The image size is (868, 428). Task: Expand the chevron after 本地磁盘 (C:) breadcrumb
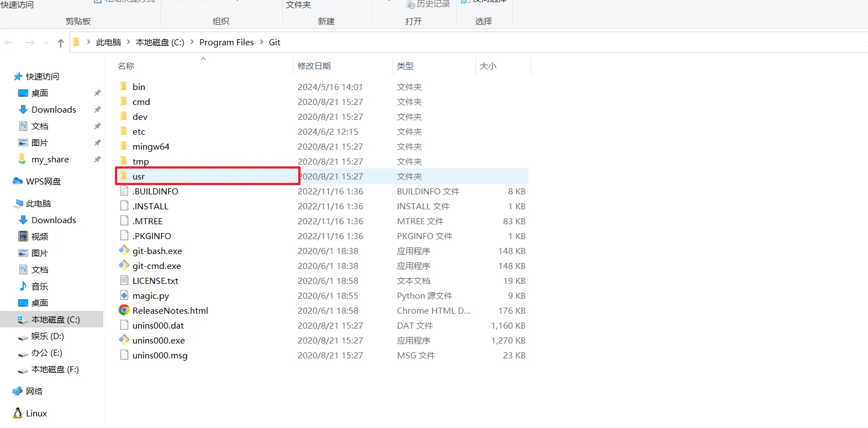pos(192,42)
